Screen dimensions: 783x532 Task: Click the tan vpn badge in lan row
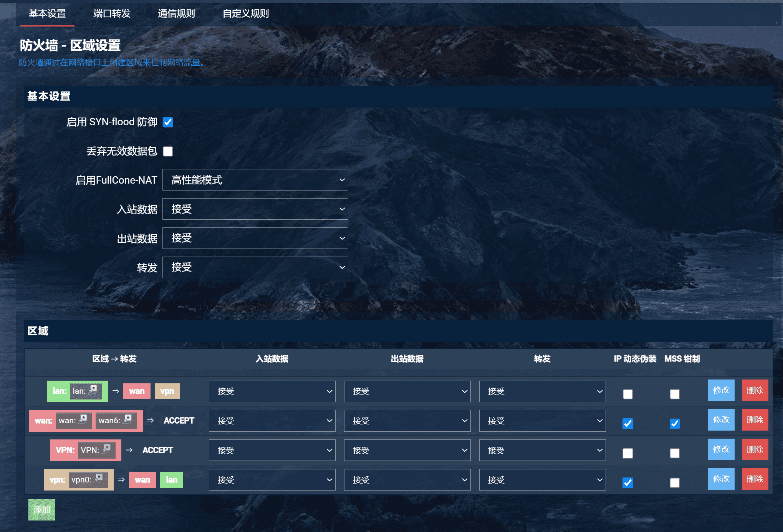pos(167,391)
